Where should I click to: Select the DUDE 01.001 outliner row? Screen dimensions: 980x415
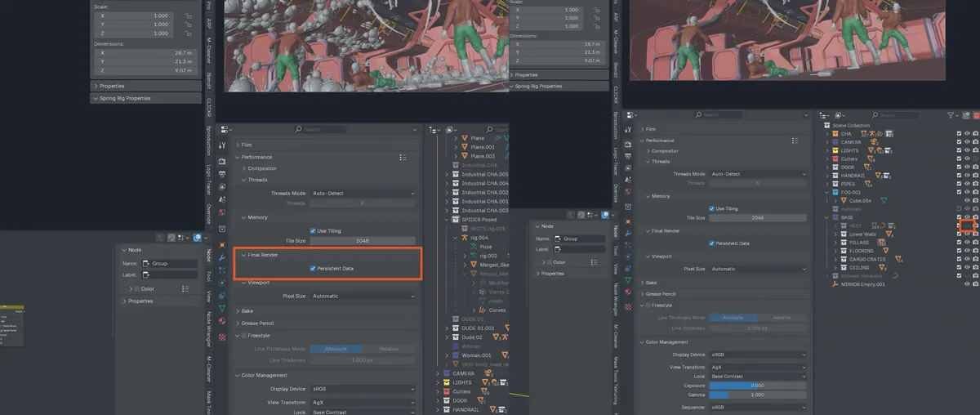(479, 328)
